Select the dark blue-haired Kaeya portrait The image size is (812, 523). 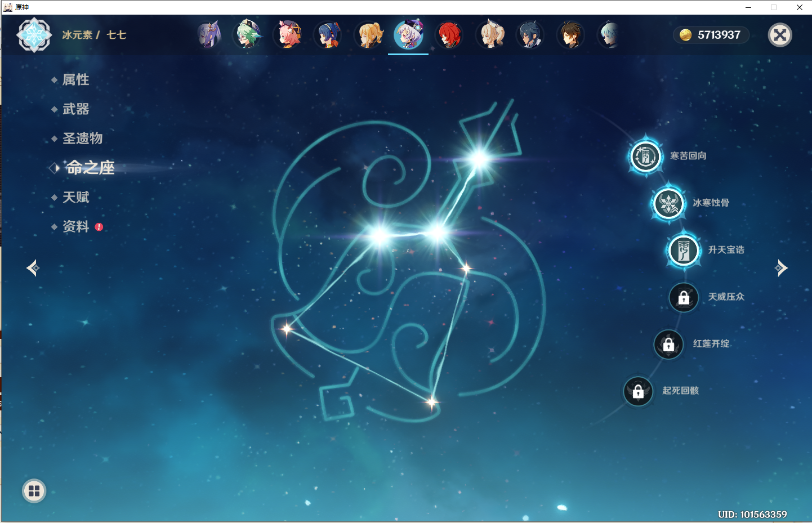(530, 35)
